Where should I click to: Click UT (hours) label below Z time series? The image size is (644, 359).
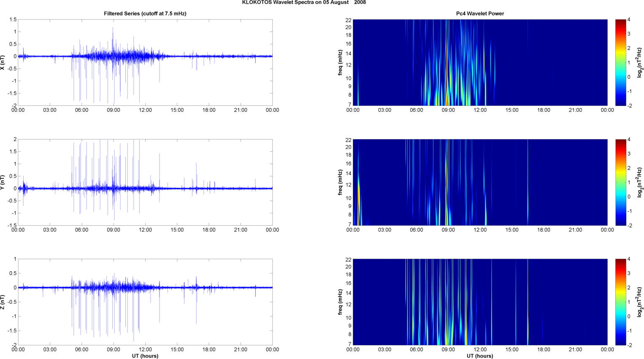click(x=145, y=356)
